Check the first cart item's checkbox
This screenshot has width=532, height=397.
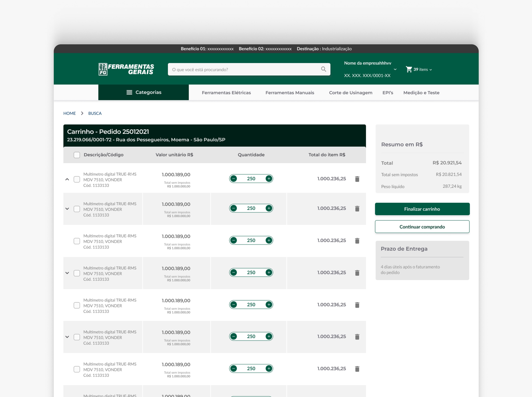coord(77,179)
